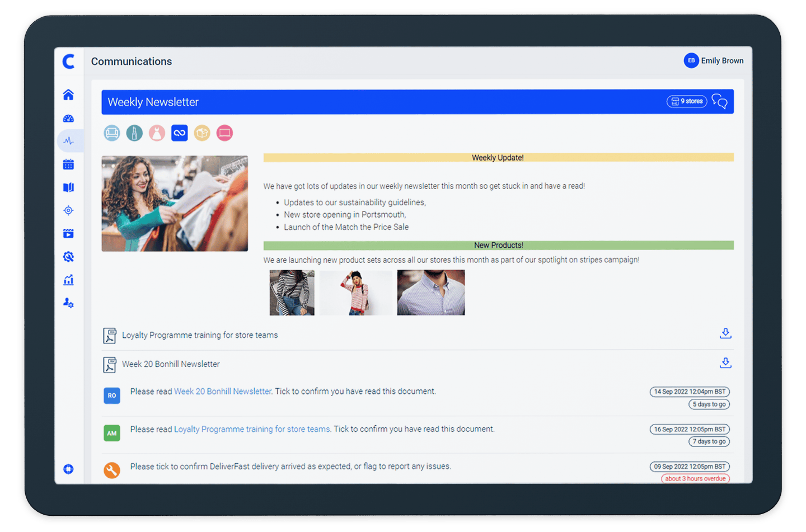Click the 7 days to go badge
806x532 pixels.
click(x=709, y=441)
